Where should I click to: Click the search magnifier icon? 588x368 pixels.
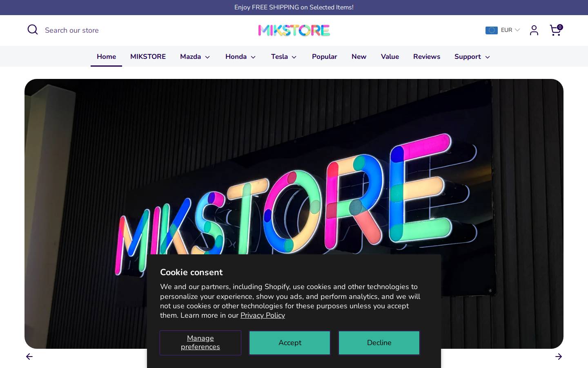33,30
